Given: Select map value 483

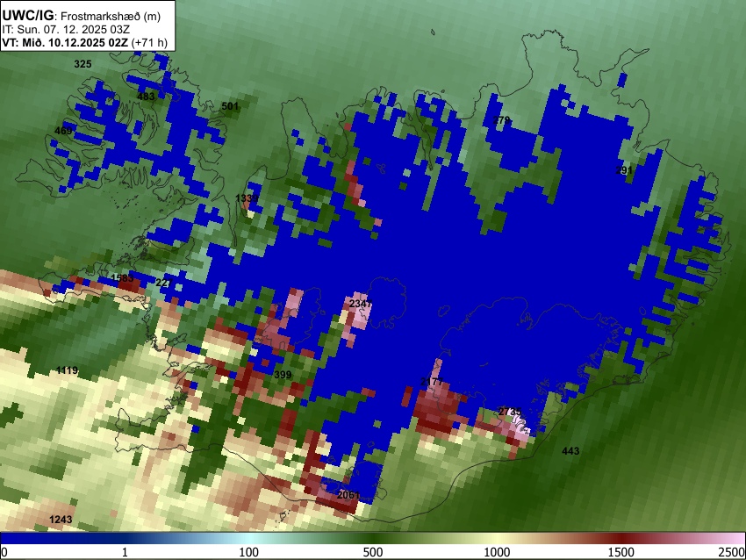Looking at the screenshot, I should click(x=146, y=97).
